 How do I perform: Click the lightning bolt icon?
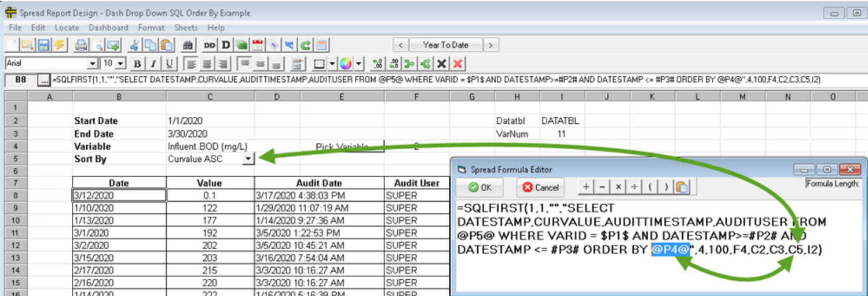click(59, 45)
